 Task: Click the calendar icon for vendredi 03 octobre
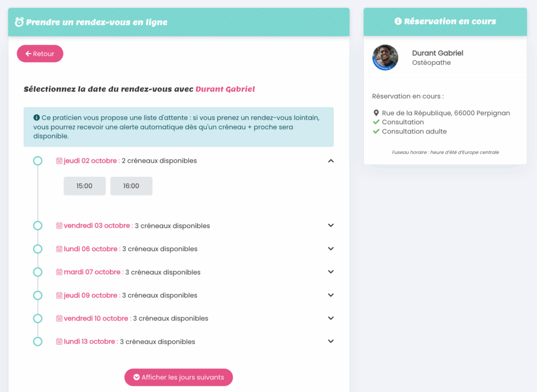point(59,226)
